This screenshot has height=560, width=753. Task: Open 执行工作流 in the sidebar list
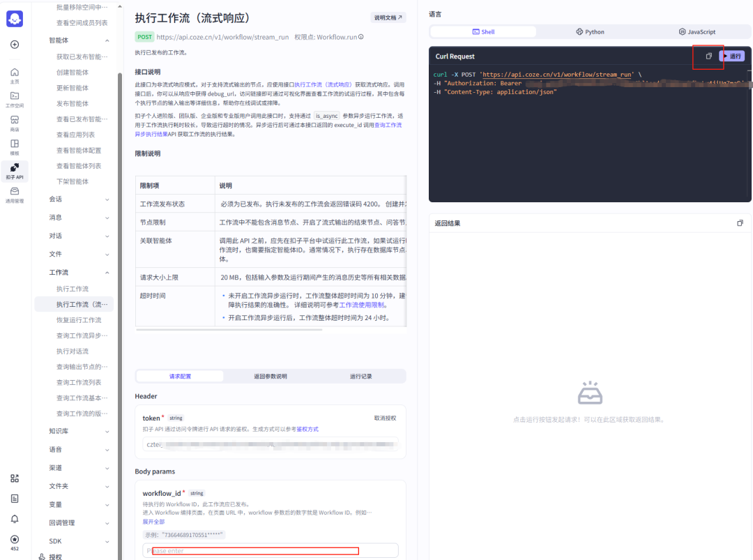73,289
